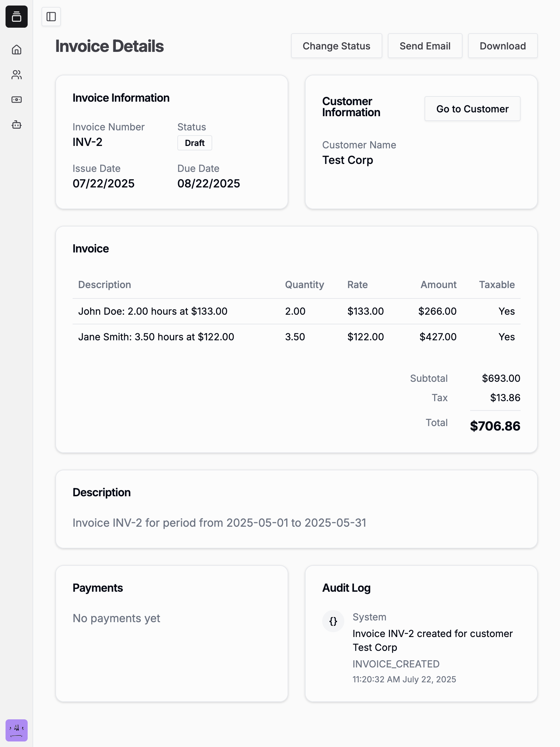Image resolution: width=560 pixels, height=747 pixels.
Task: Open the Customers people icon
Action: click(17, 75)
